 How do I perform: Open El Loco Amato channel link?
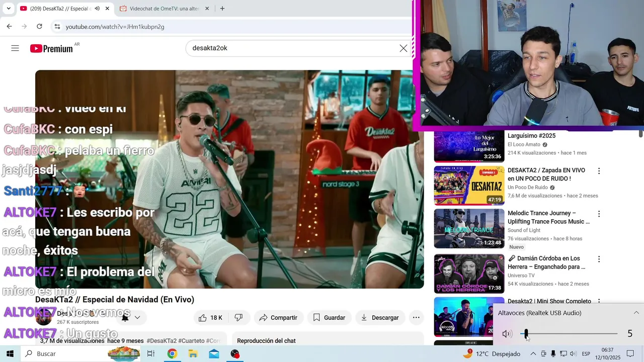(524, 144)
